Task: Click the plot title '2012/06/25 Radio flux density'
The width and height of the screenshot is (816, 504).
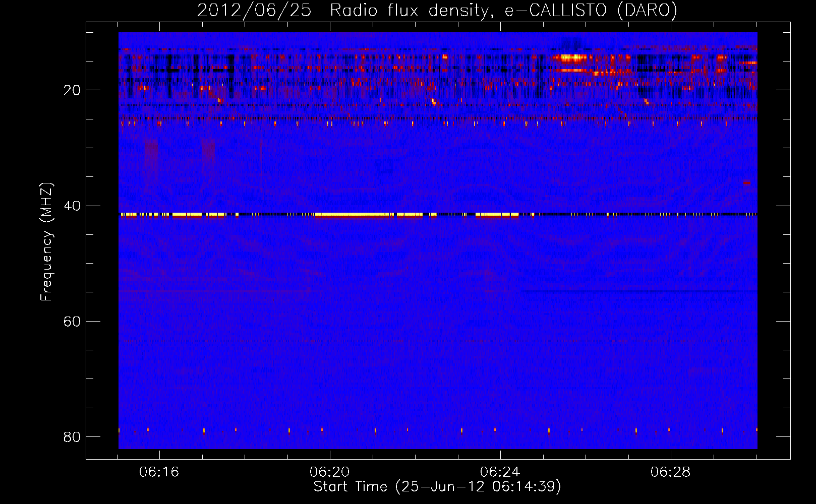Action: click(x=437, y=10)
